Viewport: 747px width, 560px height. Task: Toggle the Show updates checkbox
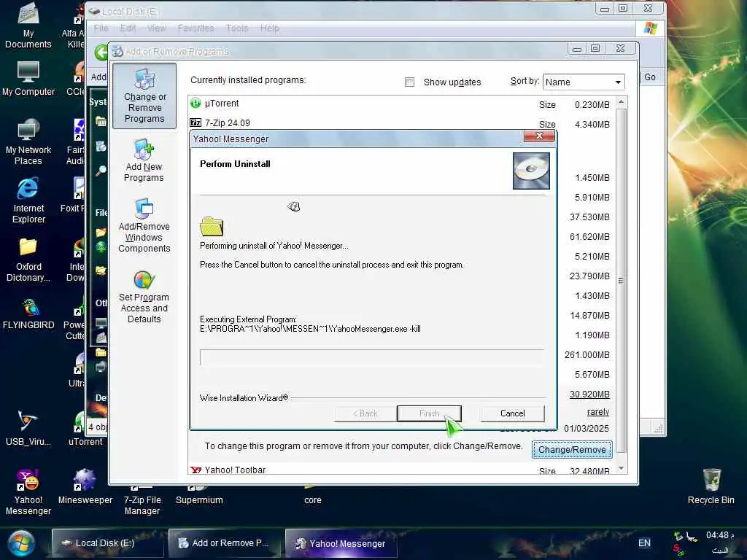pyautogui.click(x=409, y=82)
